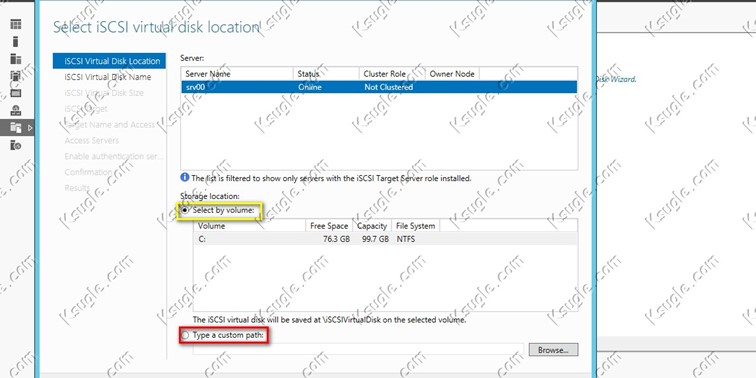The height and width of the screenshot is (378, 756).
Task: Click the custom path text field
Action: pos(358,350)
